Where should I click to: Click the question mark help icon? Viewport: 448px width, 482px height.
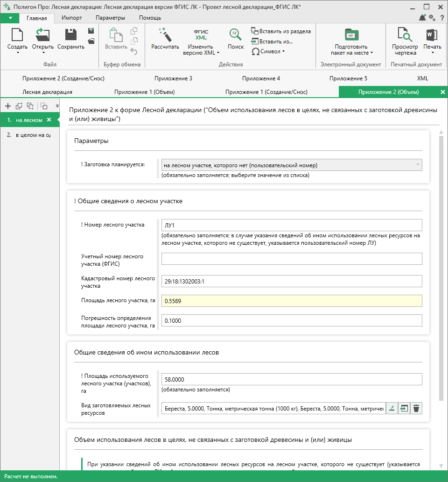coord(442,18)
